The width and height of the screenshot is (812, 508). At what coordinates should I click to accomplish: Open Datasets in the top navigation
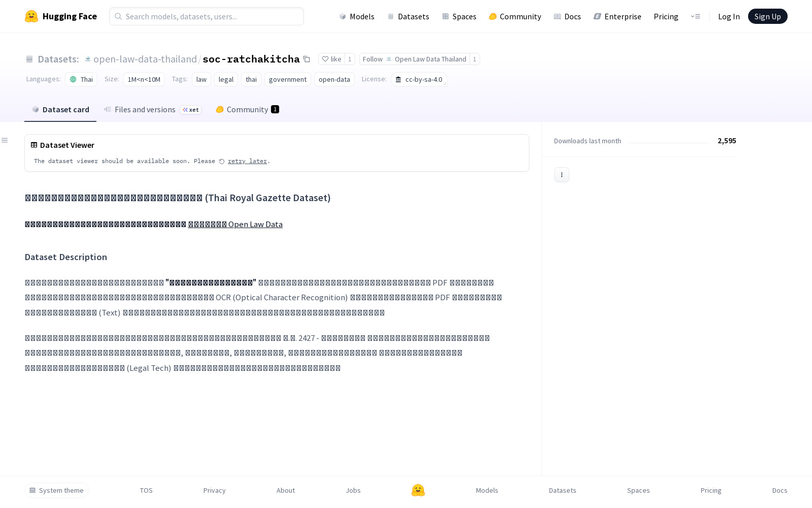pyautogui.click(x=409, y=16)
